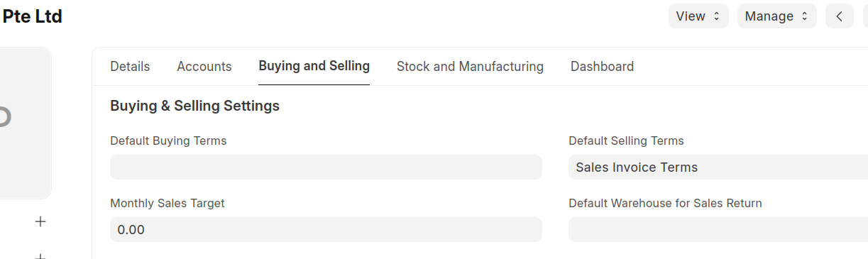868x259 pixels.
Task: Switch to the Details tab
Action: click(x=130, y=67)
